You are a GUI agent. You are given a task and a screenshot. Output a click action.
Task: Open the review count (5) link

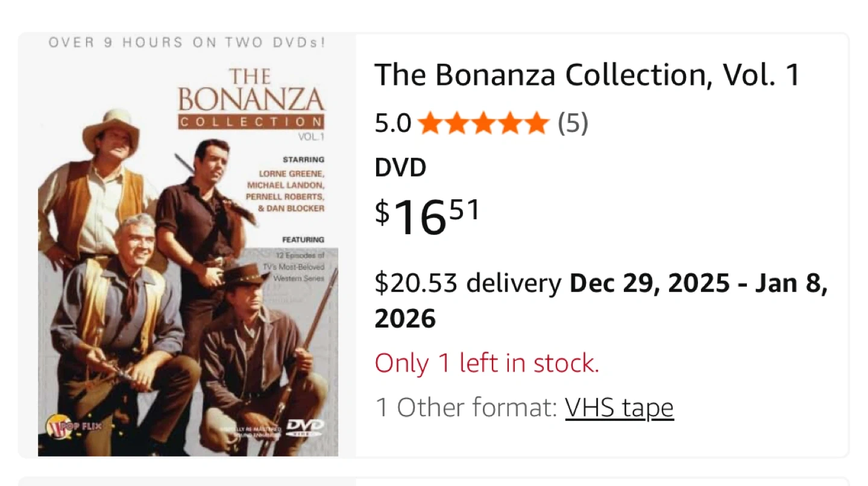click(572, 124)
